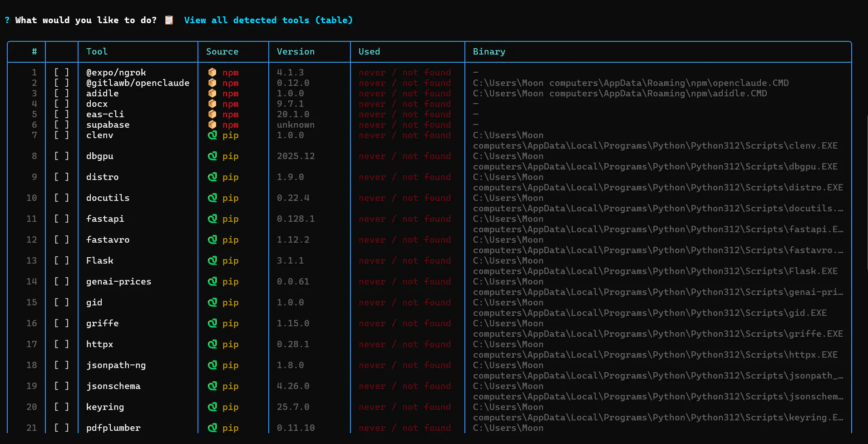This screenshot has height=444, width=868.
Task: Click version value 'unknown' for supabase
Action: pos(296,125)
